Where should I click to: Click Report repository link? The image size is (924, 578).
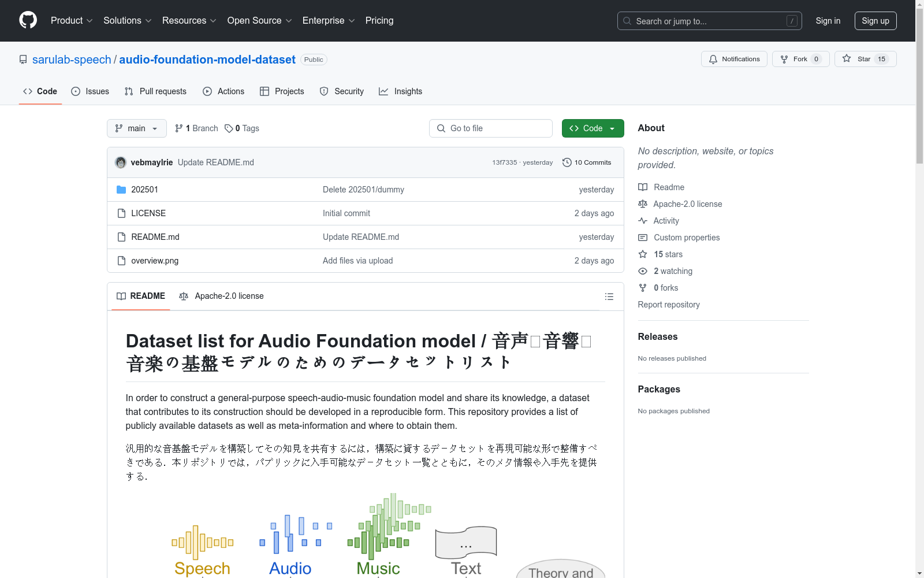[669, 305]
